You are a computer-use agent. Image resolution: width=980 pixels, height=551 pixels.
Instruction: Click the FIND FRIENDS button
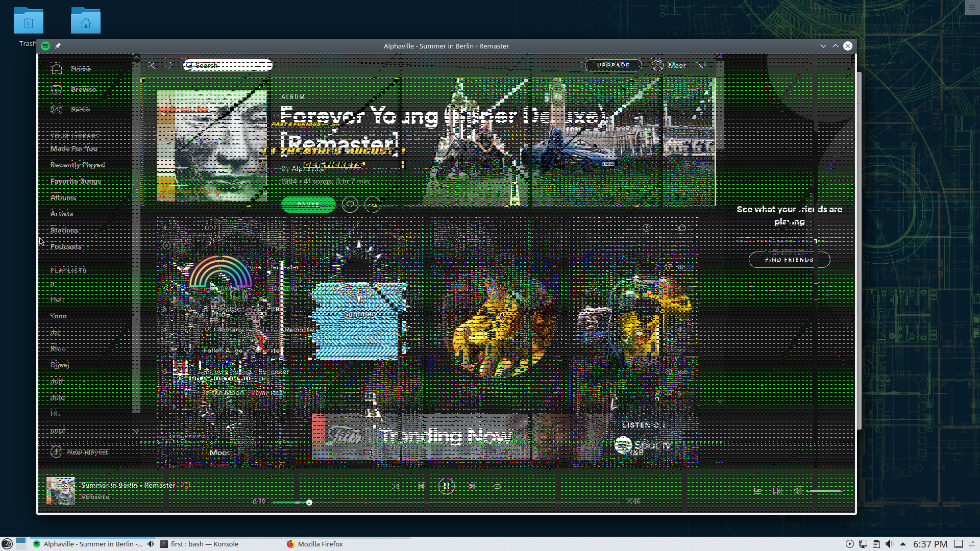coord(789,260)
